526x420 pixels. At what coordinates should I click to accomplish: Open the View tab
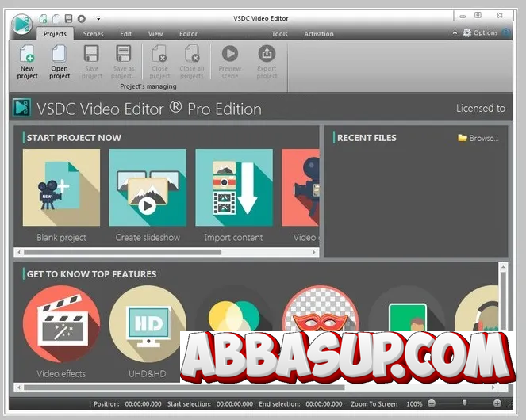[x=155, y=34]
